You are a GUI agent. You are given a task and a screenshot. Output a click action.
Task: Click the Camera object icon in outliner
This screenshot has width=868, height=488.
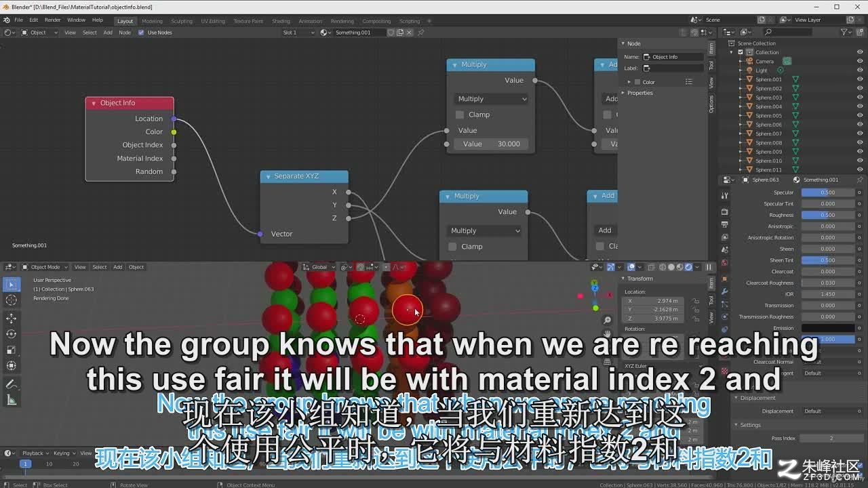click(x=750, y=61)
